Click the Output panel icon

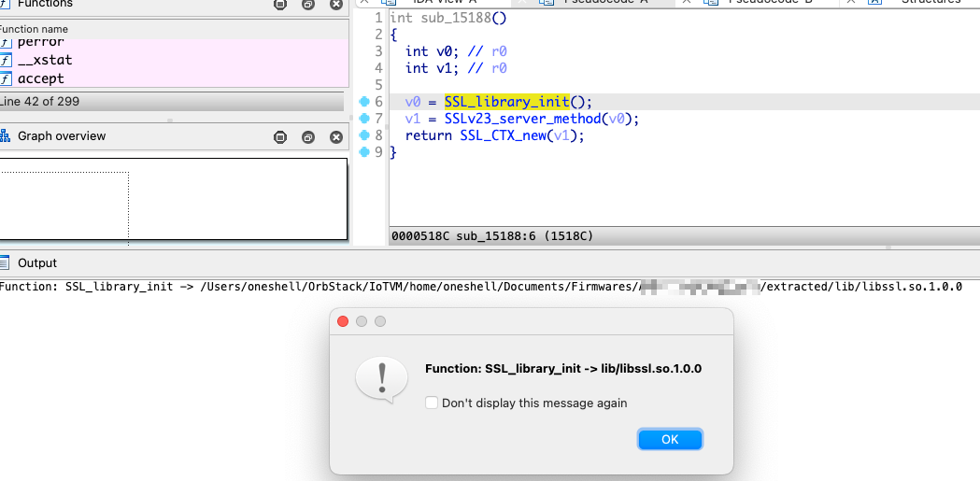(5, 263)
